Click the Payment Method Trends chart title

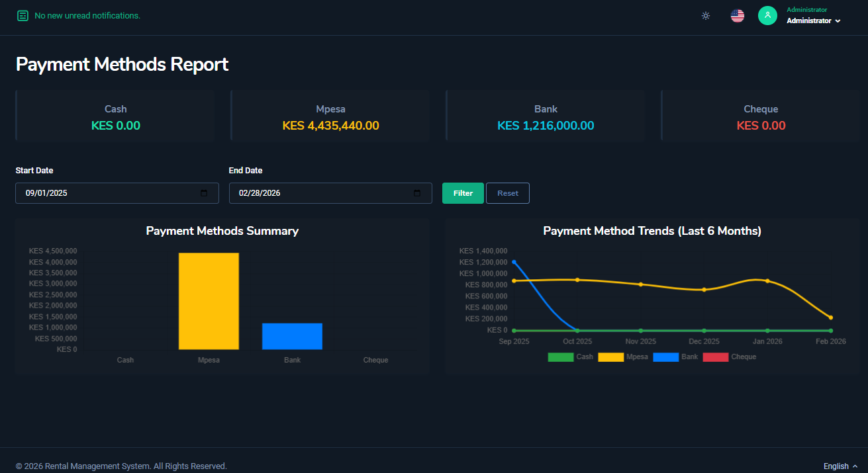(x=652, y=231)
